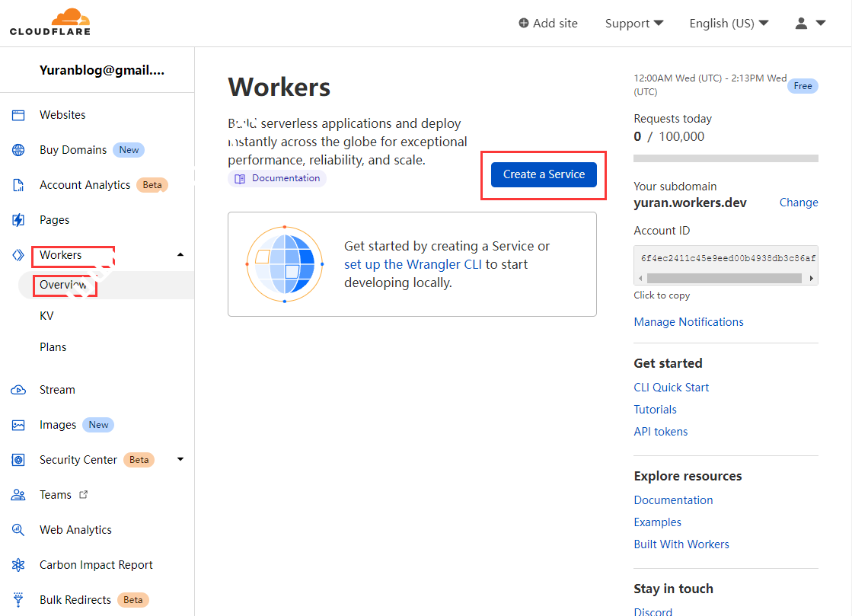Open Websites in the sidebar
Screen dimensions: 852x616
pos(62,115)
